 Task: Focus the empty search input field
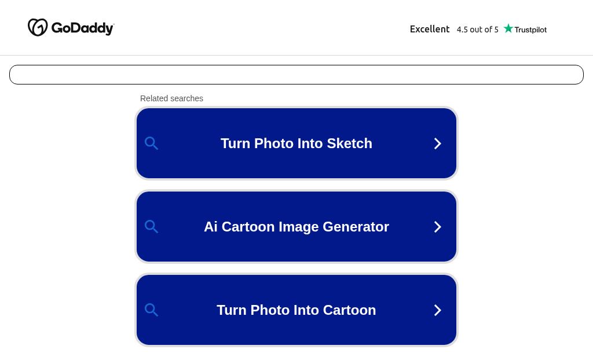(296, 75)
